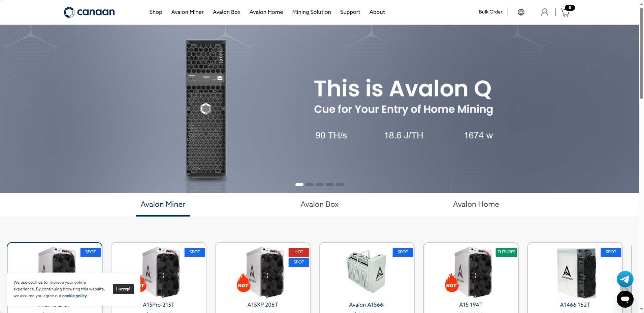Switch to the Avalon Box tab
Screen dimensions: 644x313
pyautogui.click(x=319, y=204)
